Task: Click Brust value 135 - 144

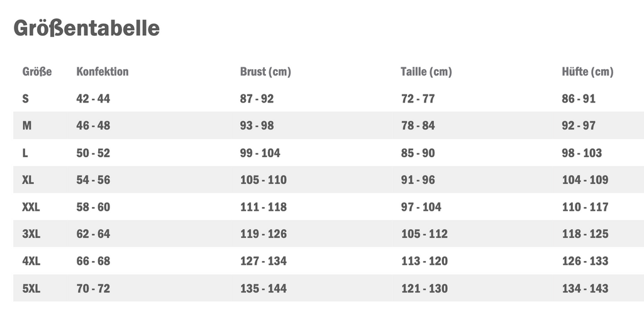Action: tap(264, 288)
